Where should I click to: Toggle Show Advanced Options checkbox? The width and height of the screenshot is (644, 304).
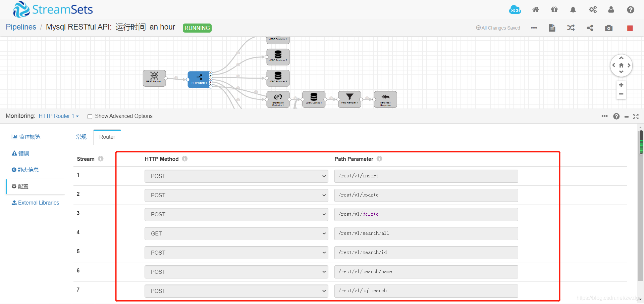(90, 116)
